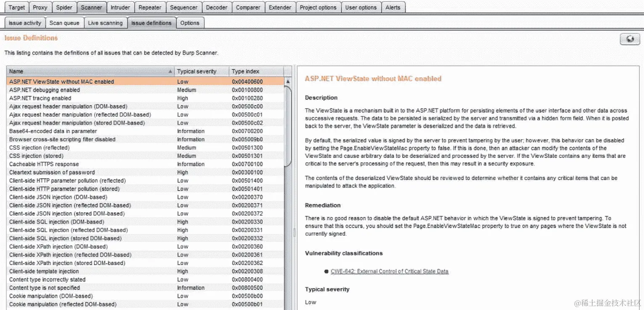Sort by Name column header
Image resolution: width=644 pixels, height=310 pixels.
click(x=90, y=72)
